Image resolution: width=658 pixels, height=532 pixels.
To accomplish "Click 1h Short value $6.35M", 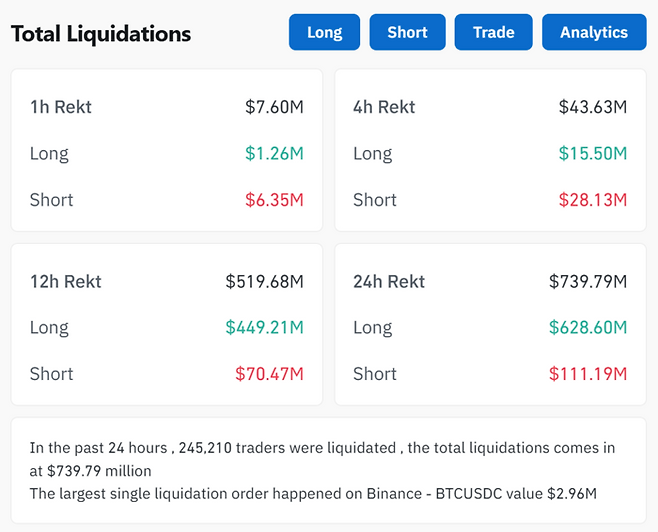I will [x=274, y=200].
